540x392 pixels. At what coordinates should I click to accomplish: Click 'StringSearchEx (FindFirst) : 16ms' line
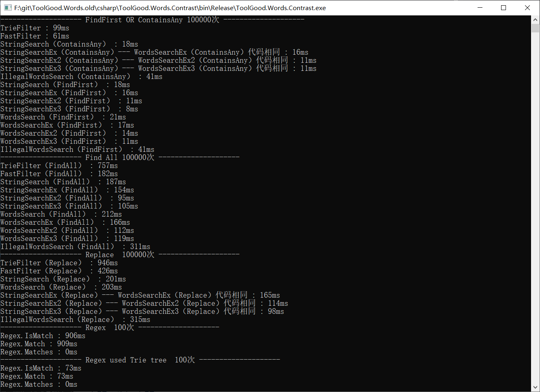click(x=69, y=93)
